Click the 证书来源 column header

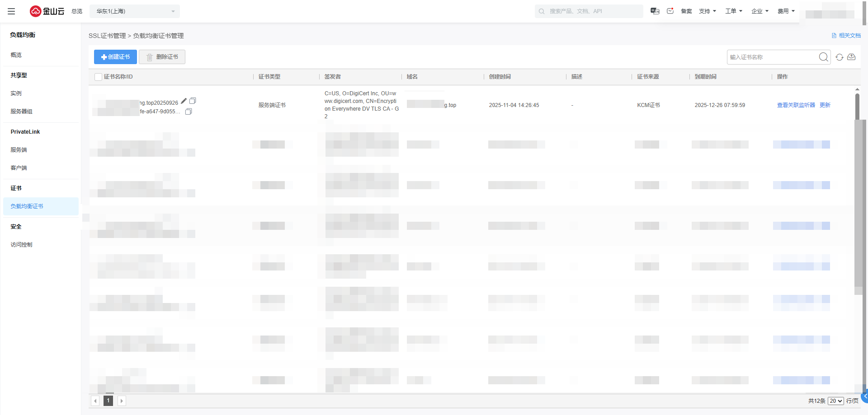[x=648, y=77]
